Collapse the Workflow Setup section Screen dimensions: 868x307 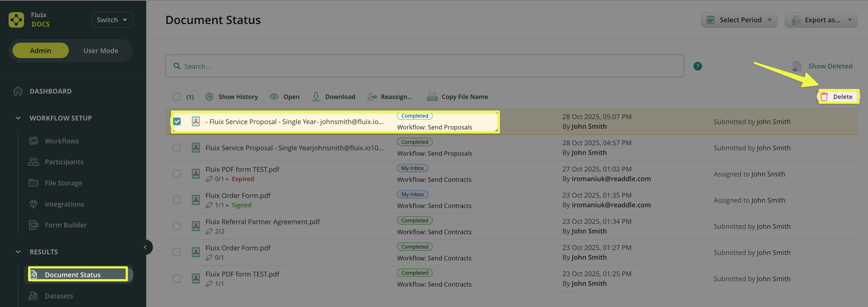[18, 118]
